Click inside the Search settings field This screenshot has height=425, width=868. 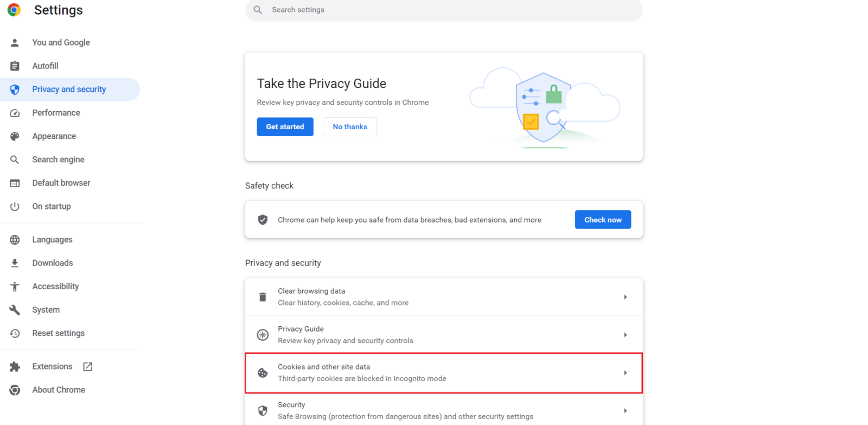tap(444, 10)
